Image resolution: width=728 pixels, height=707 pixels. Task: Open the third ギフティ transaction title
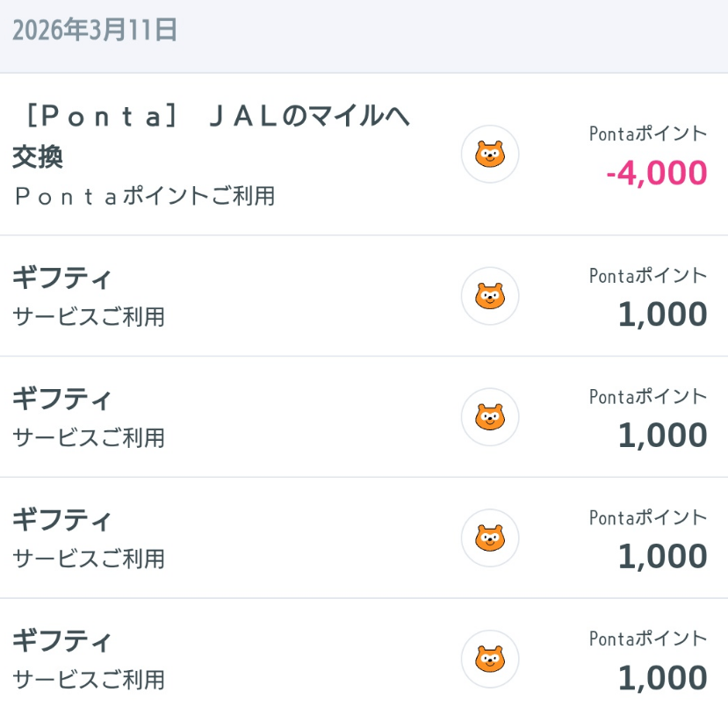[62, 521]
